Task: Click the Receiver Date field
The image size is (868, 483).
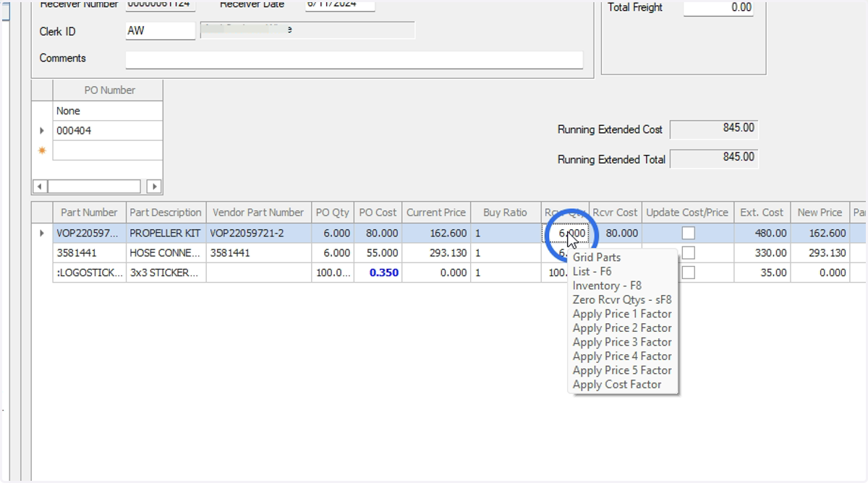Action: click(340, 5)
